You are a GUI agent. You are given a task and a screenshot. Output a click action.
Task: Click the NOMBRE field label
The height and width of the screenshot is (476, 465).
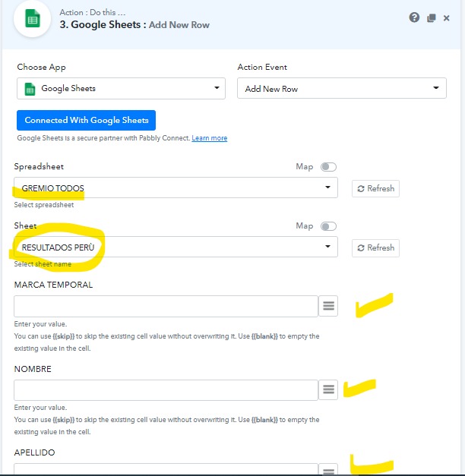[33, 369]
